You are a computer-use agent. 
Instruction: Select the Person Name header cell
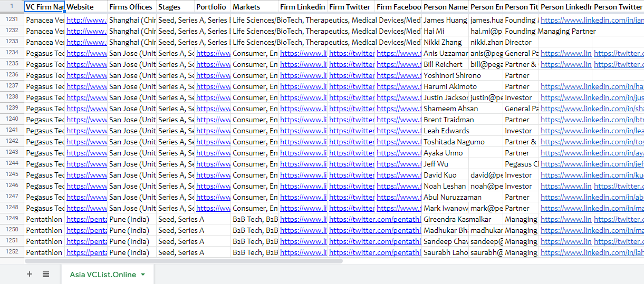tap(446, 7)
